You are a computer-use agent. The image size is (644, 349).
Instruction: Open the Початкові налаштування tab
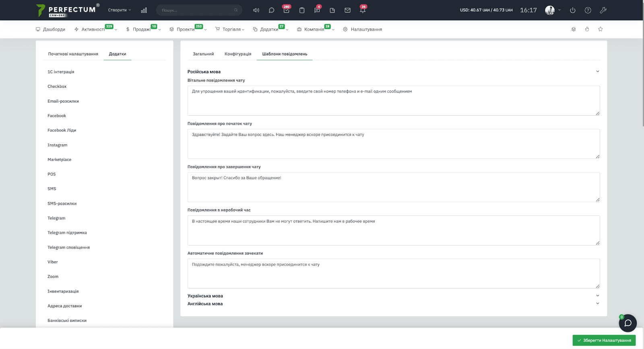73,54
